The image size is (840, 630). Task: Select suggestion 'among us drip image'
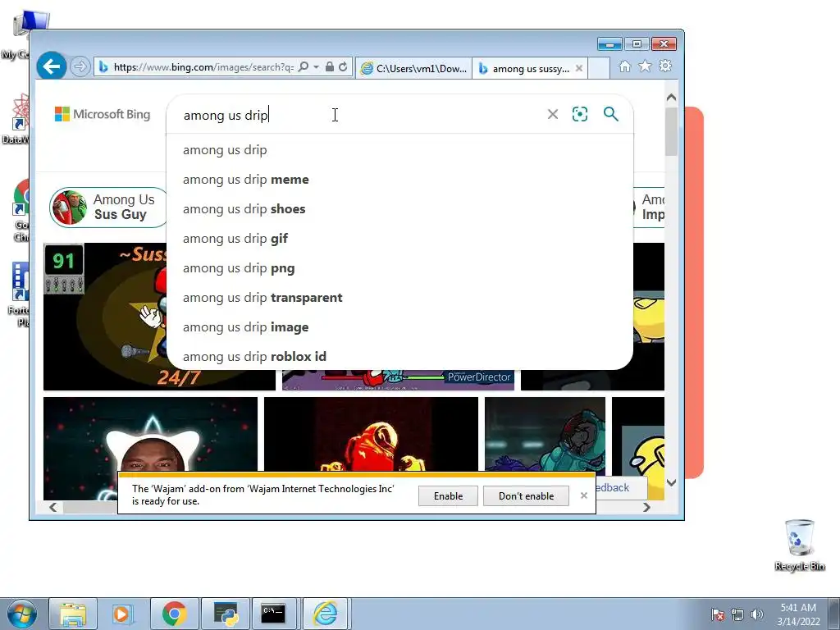click(399, 326)
